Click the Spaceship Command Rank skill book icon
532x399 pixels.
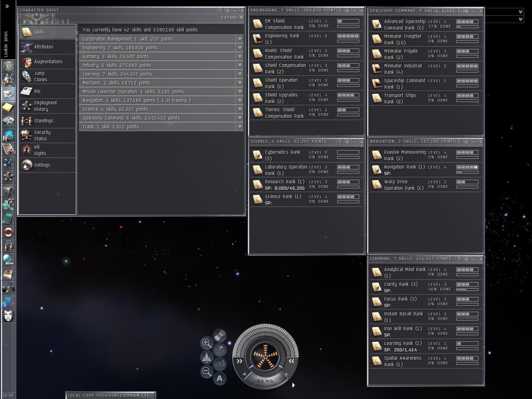click(377, 84)
